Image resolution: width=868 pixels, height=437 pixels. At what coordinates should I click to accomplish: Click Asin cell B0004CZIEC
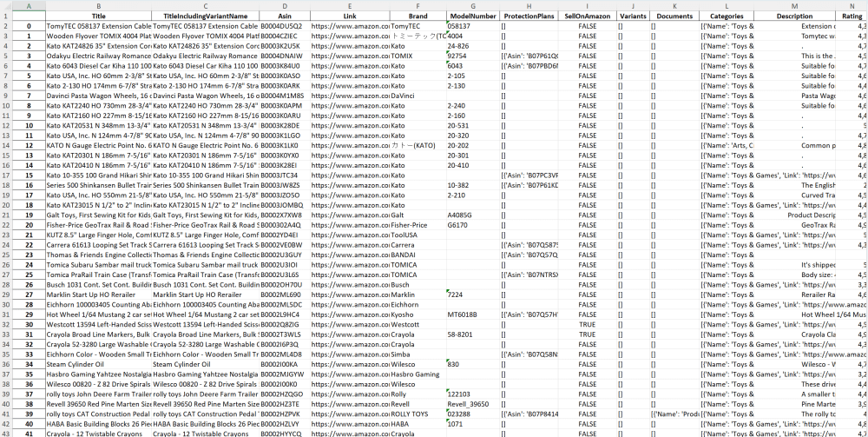pos(285,36)
